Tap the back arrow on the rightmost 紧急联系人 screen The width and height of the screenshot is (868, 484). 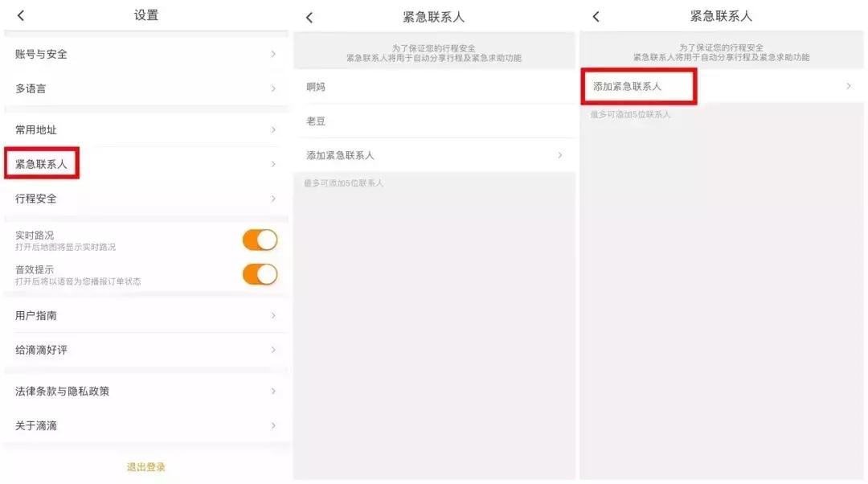point(596,16)
